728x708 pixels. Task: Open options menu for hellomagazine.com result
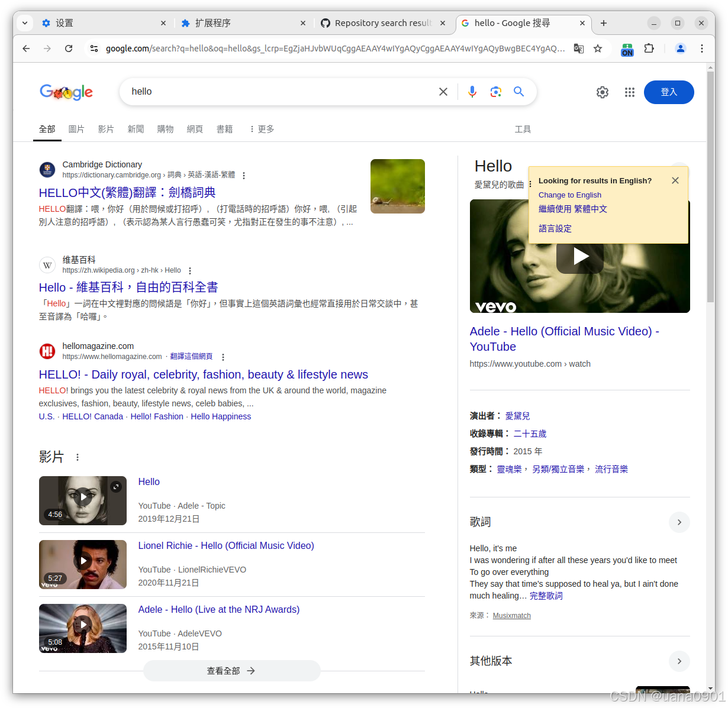coord(223,357)
